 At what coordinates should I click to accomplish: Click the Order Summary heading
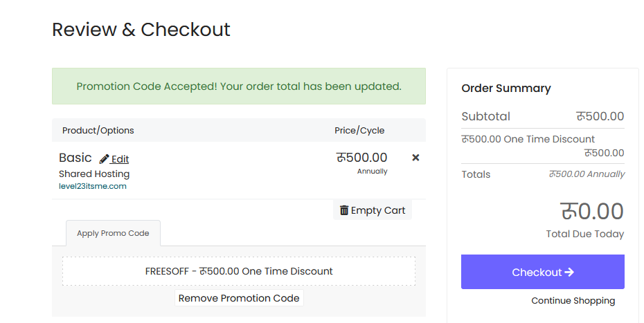pyautogui.click(x=506, y=89)
